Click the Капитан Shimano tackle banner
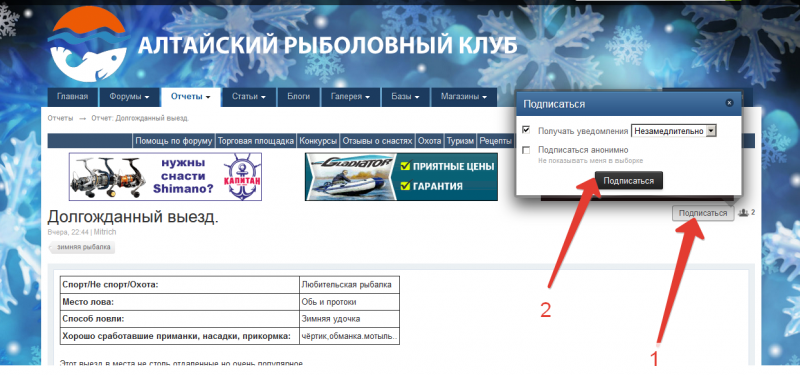Screen dimensions: 800x375 (165, 177)
